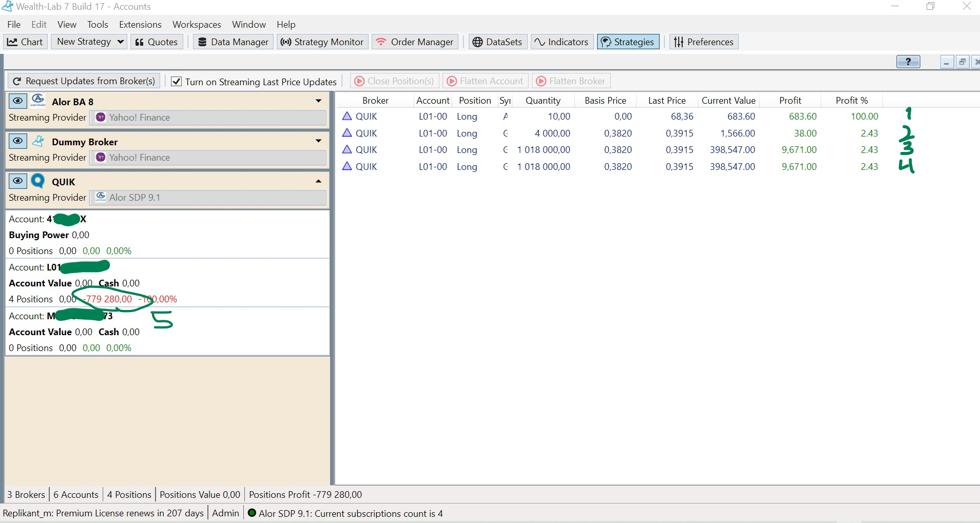Screen dimensions: 980x523
Task: Toggle visibility eye for Dummy Broker
Action: (x=18, y=141)
